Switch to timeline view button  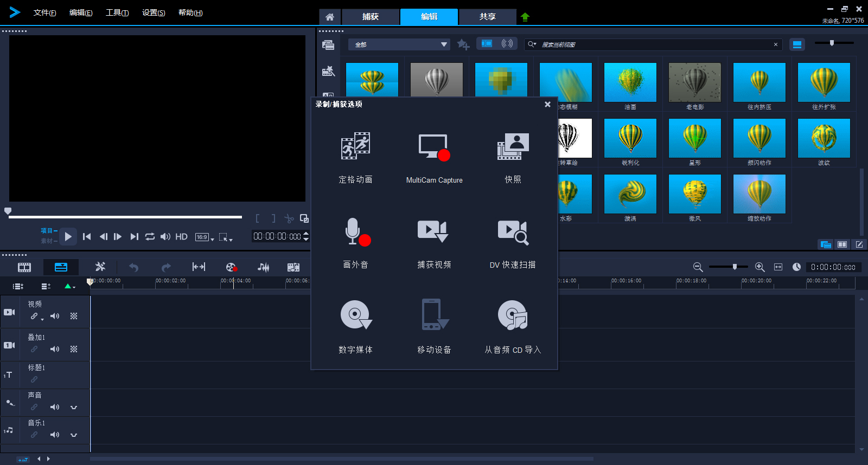[x=61, y=267]
